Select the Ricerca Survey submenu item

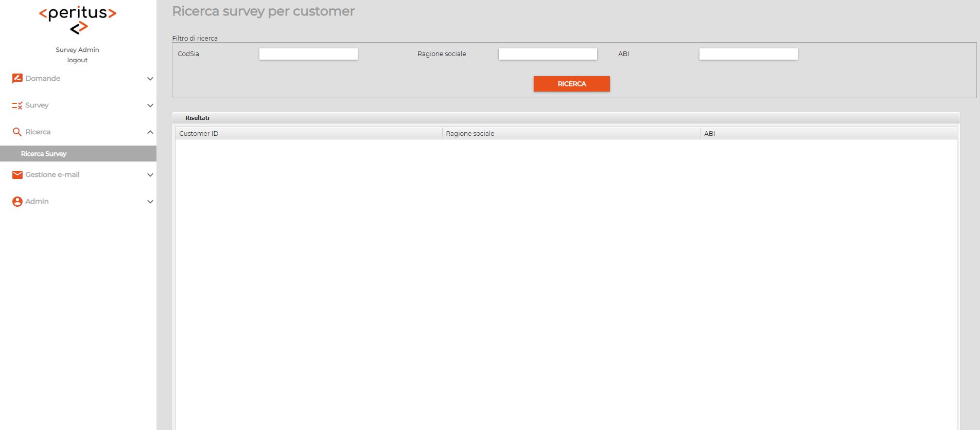[78, 153]
